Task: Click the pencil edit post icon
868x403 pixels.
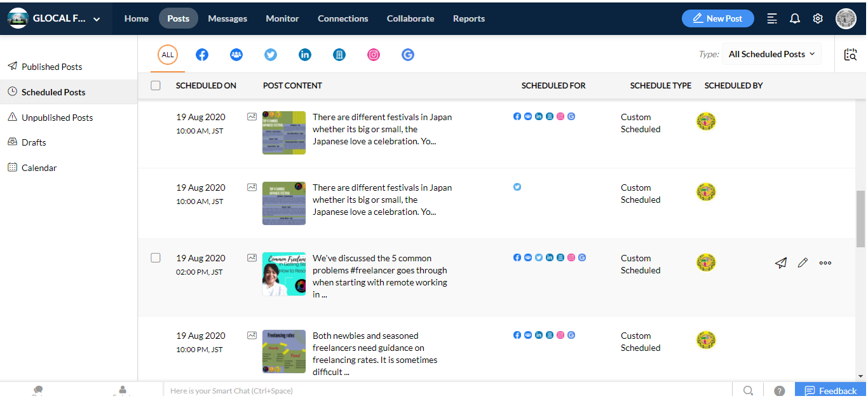Action: tap(803, 263)
